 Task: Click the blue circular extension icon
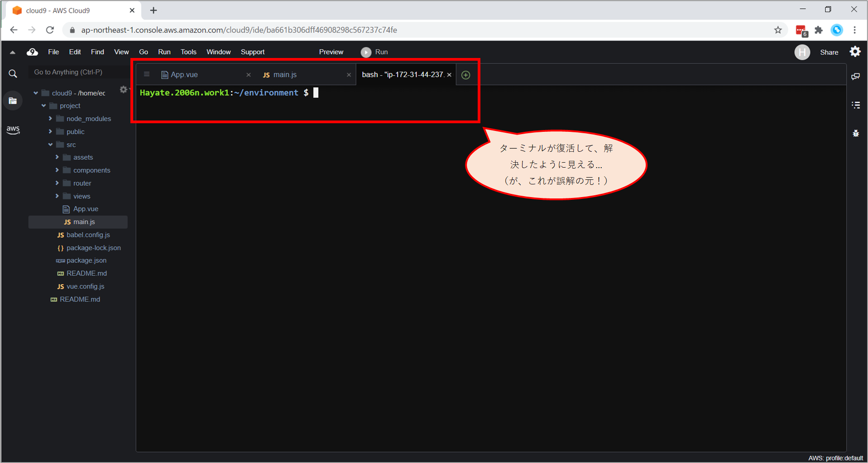(837, 30)
